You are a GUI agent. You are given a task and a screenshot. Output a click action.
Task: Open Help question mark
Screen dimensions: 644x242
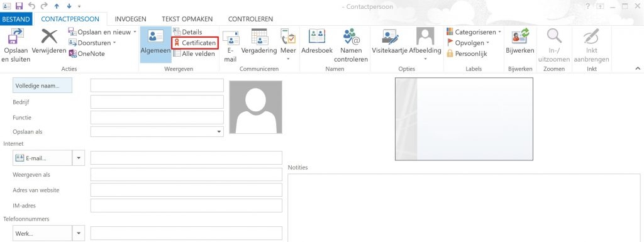[588, 6]
